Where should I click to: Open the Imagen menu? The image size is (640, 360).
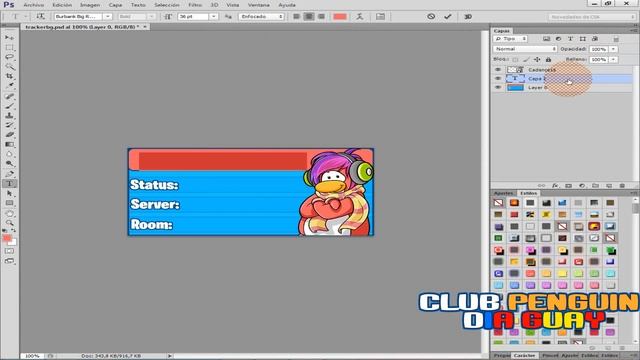pyautogui.click(x=90, y=5)
